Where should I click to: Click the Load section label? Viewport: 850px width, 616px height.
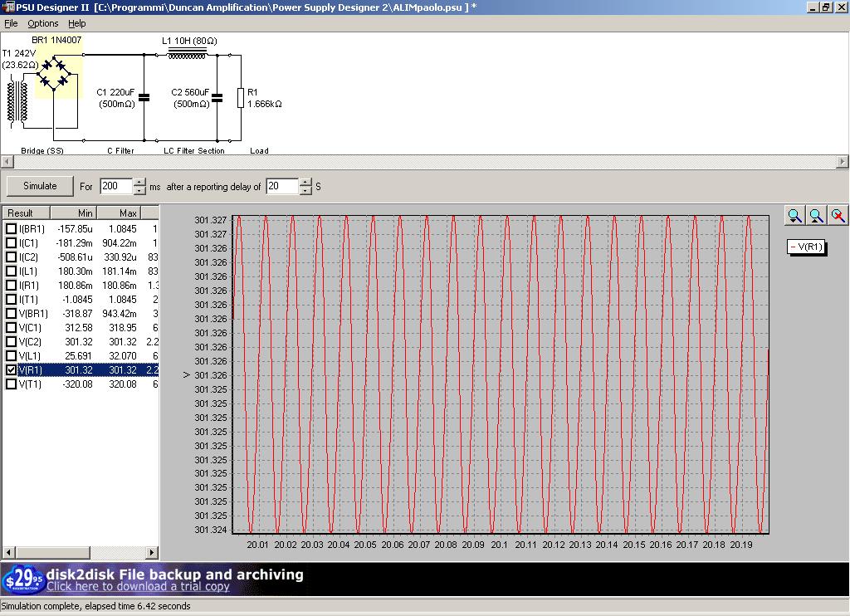(x=259, y=151)
